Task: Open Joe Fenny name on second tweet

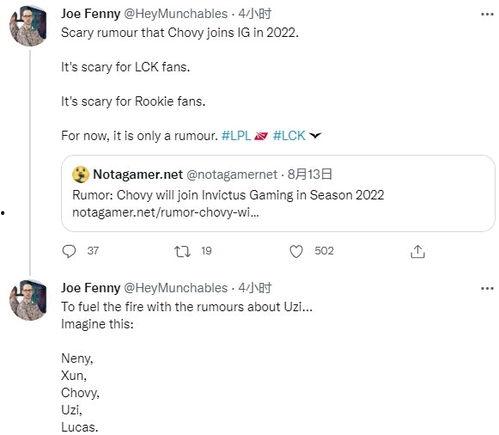Action: (x=90, y=288)
